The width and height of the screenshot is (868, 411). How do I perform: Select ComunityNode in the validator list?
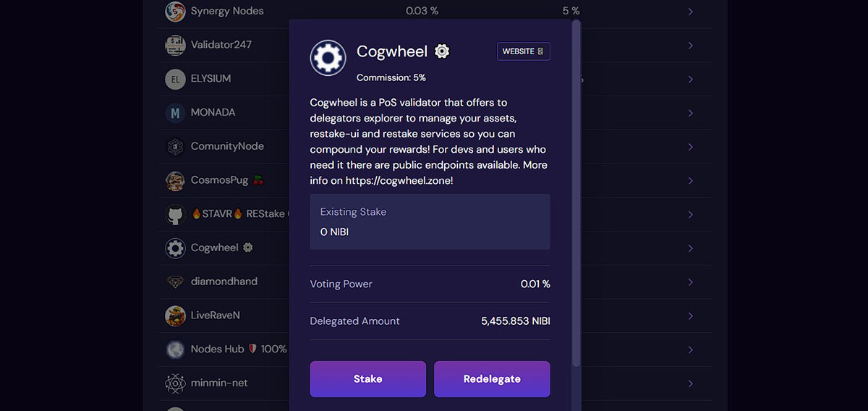pyautogui.click(x=227, y=146)
